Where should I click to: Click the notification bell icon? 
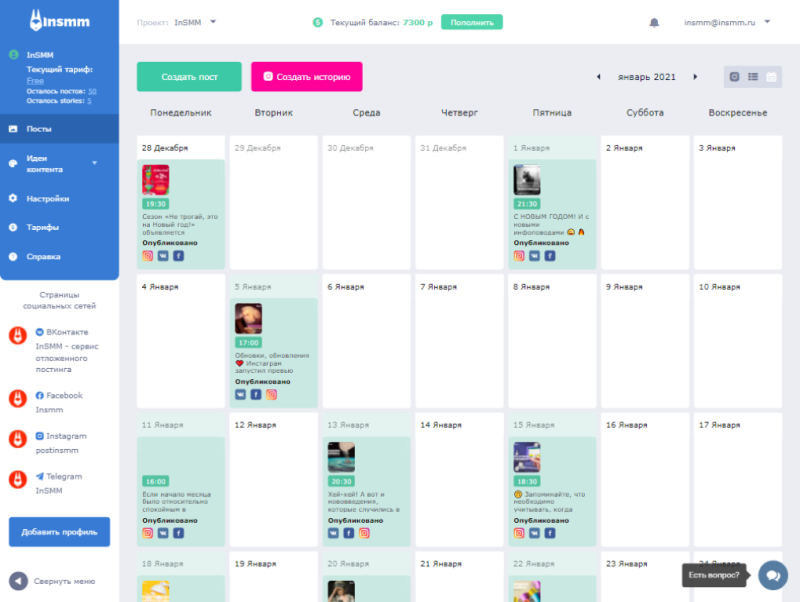click(654, 22)
